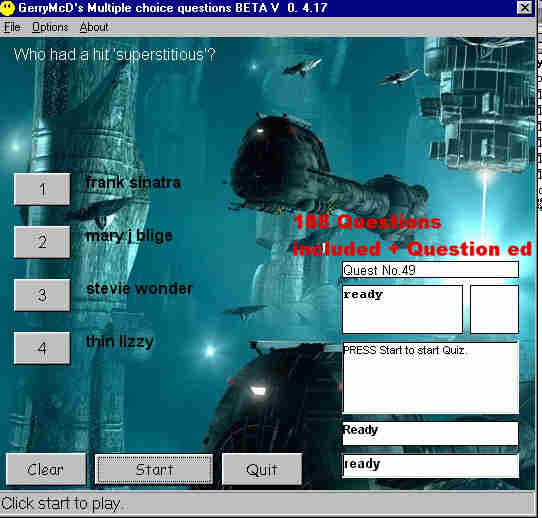Open the Options menu

(50, 27)
